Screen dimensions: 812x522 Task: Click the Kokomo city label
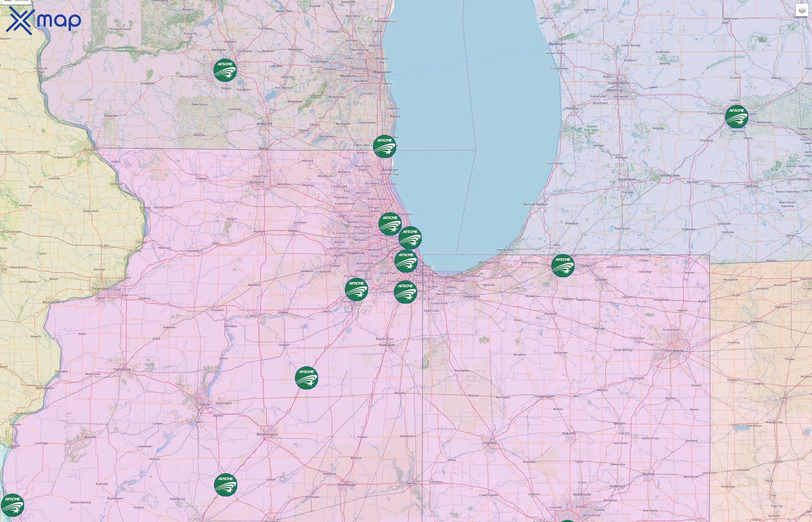569,434
